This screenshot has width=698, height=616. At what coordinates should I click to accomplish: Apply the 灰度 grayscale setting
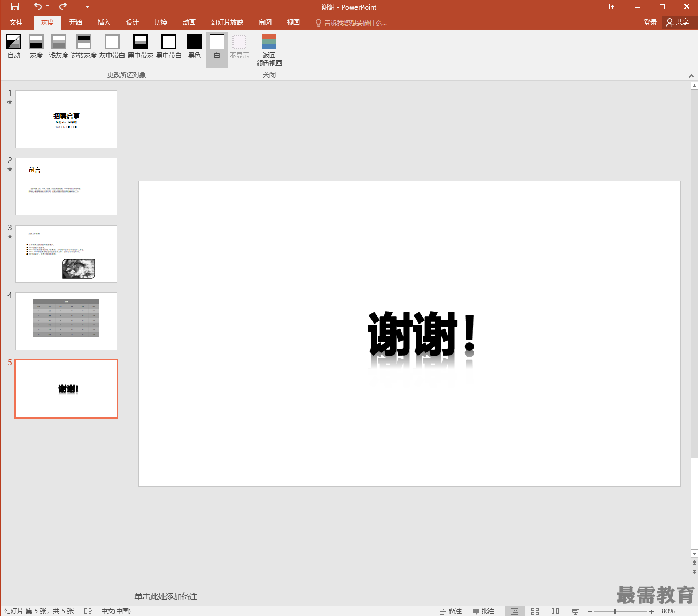(x=36, y=47)
